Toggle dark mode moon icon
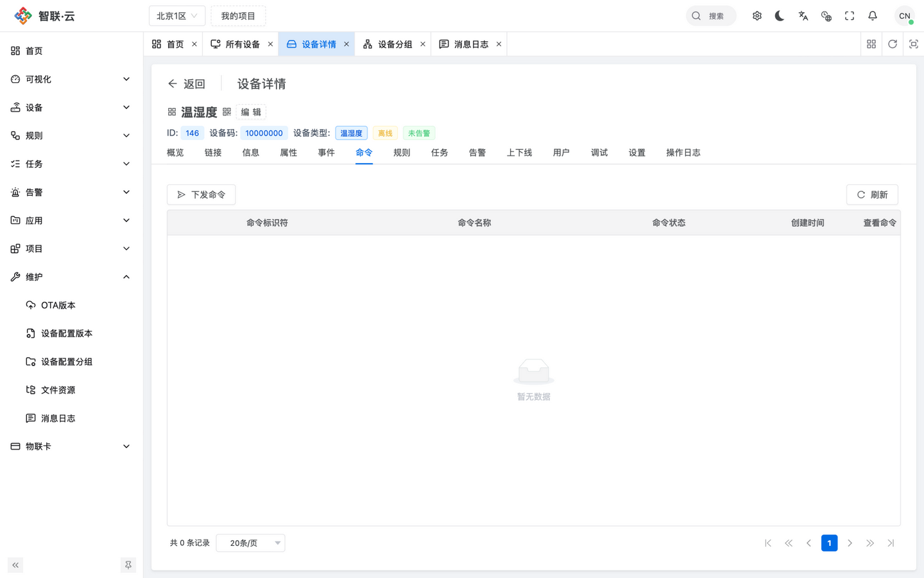Viewport: 924px width, 578px height. [780, 16]
